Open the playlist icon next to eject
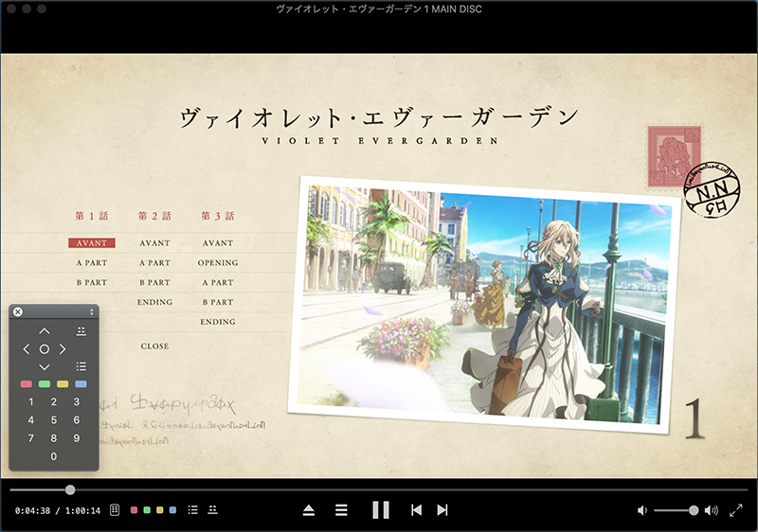The width and height of the screenshot is (758, 532). [x=341, y=510]
